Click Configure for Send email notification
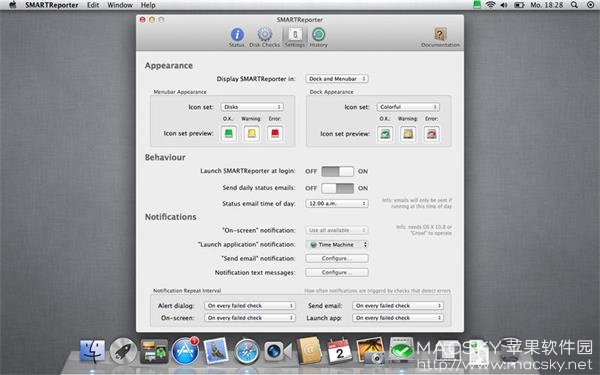This screenshot has height=375, width=600. [x=337, y=258]
